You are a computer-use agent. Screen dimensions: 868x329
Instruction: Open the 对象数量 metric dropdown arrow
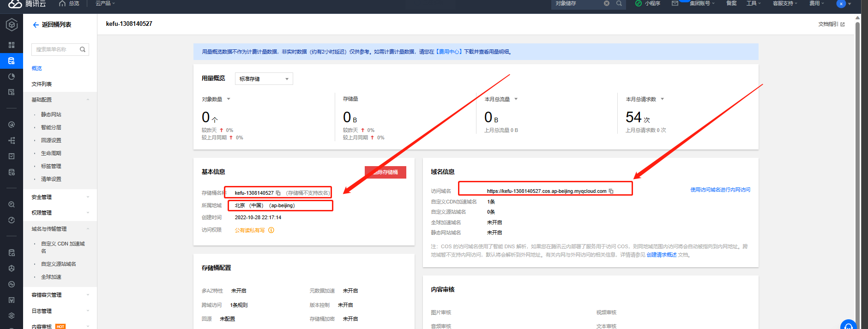click(x=228, y=99)
